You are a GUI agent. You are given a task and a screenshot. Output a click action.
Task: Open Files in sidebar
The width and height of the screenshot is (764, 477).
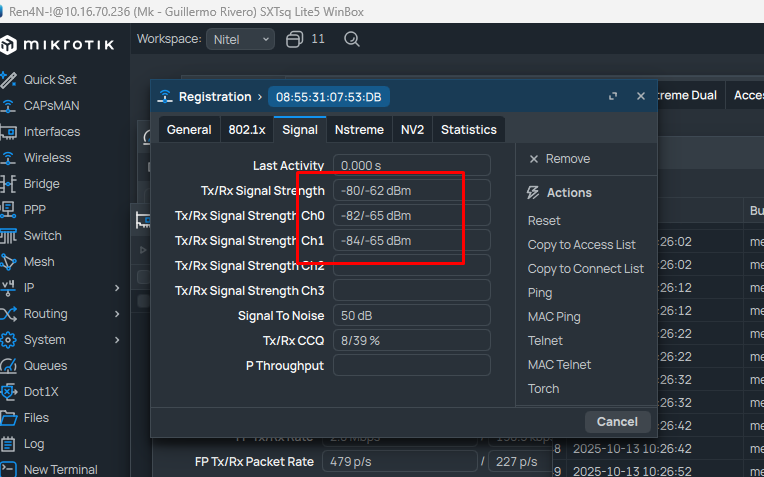(x=36, y=418)
